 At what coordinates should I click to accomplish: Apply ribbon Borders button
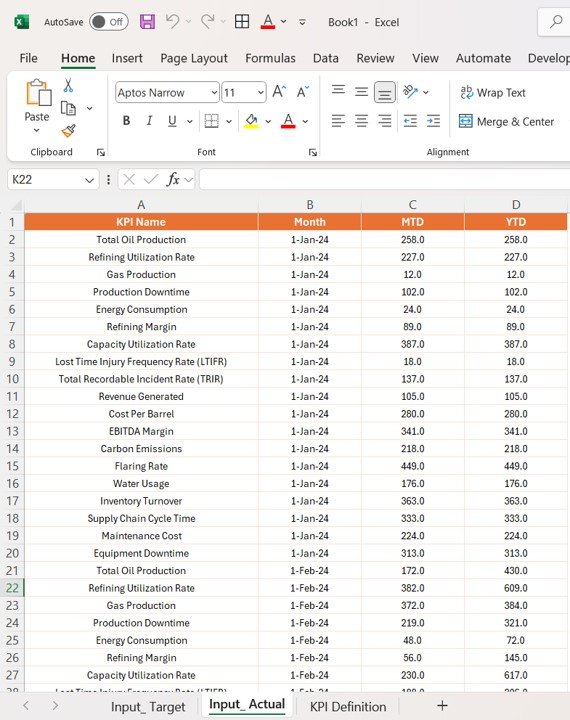pyautogui.click(x=211, y=121)
